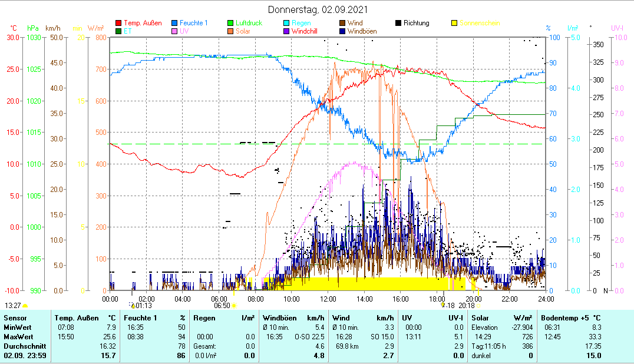Select the Temp. Außen legend label
This screenshot has height=364, width=634.
click(143, 23)
